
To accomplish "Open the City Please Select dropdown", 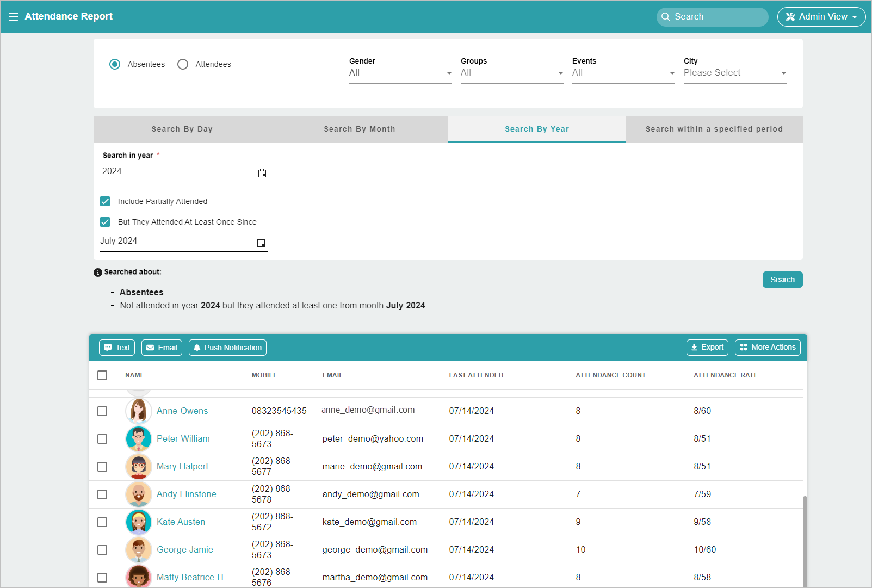I will 735,73.
